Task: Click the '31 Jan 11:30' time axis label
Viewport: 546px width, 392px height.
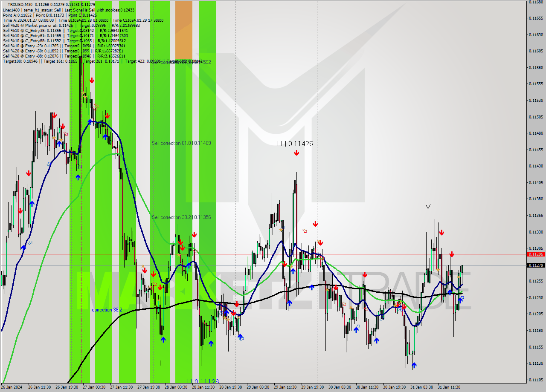Action: (x=449, y=387)
